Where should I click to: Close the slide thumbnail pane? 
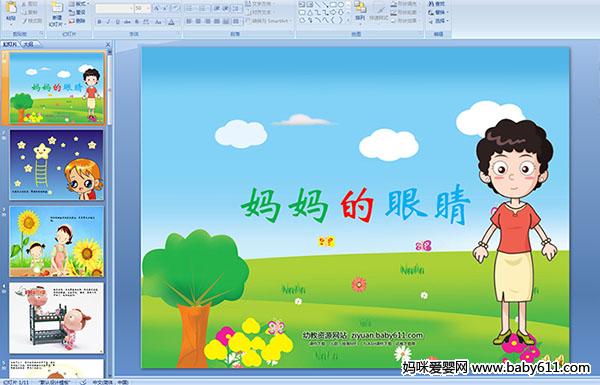tap(108, 44)
